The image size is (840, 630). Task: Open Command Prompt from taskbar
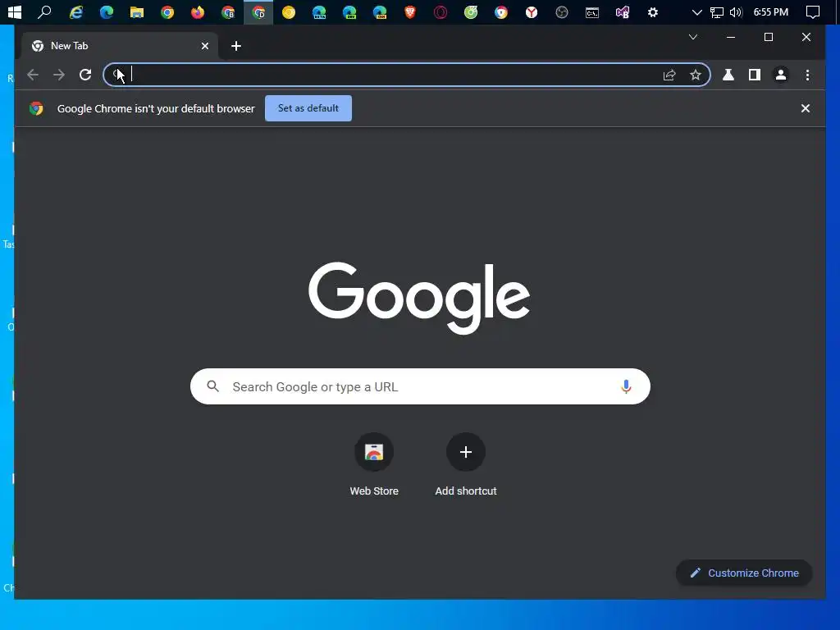pos(592,11)
